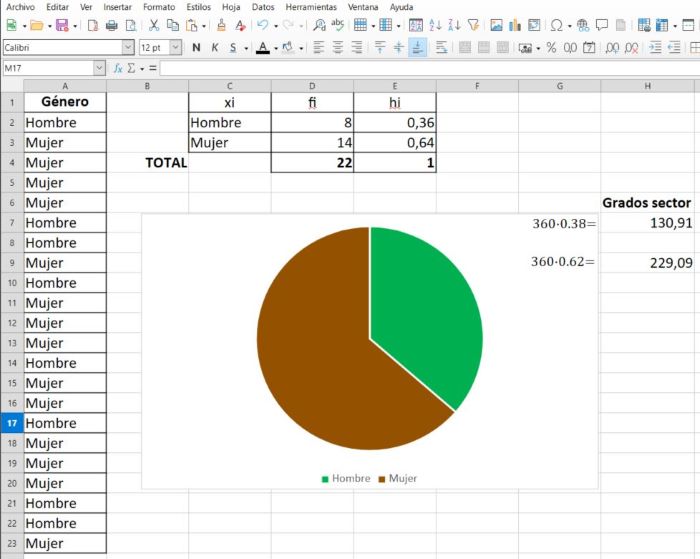
Task: Copy the selection
Action: click(173, 25)
